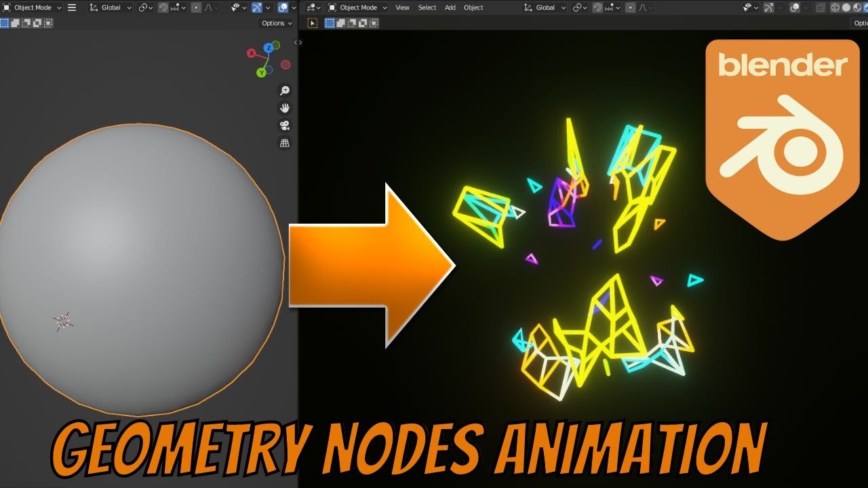
Task: Toggle snapping magnet in left viewport header
Action: (x=163, y=7)
